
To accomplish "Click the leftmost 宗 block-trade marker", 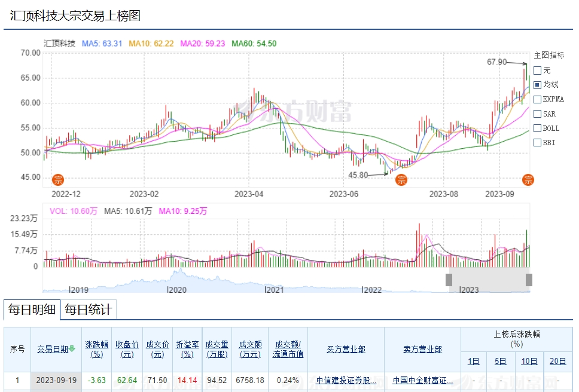I will 58,179.
